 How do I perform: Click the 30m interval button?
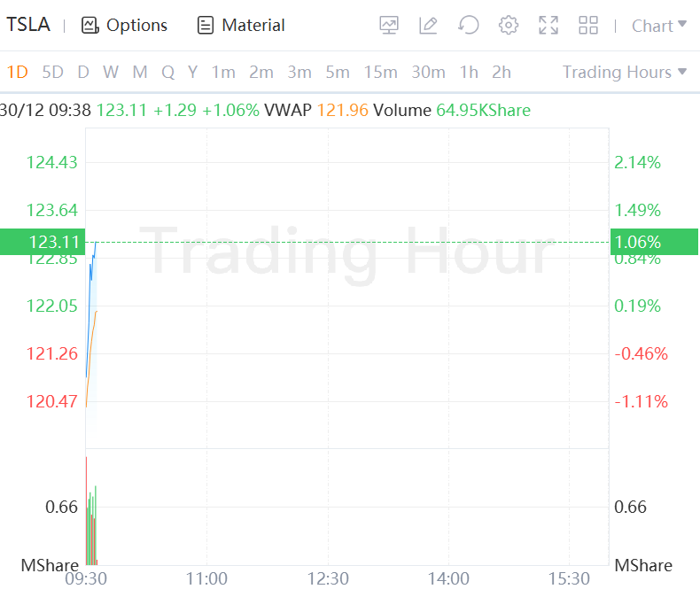(428, 72)
